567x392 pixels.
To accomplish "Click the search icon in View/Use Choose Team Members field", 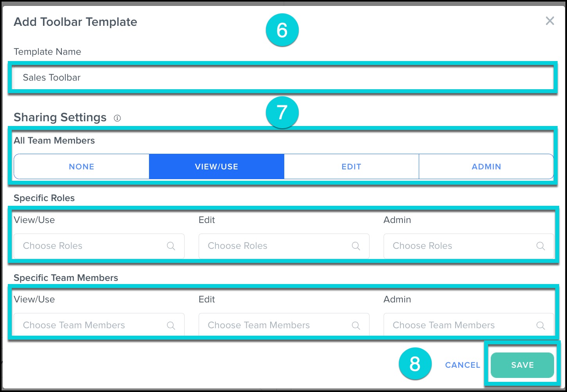I will (x=171, y=325).
